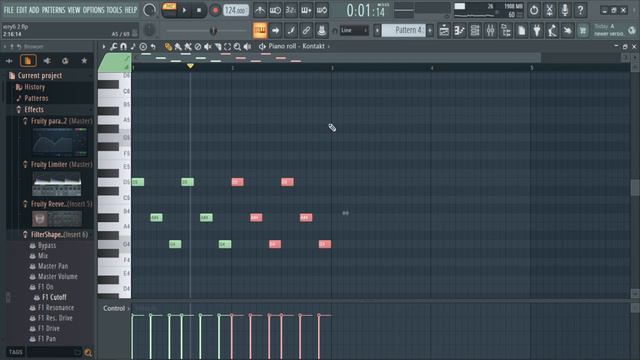Toggle the magnet snap option in piano roll

pyautogui.click(x=123, y=47)
